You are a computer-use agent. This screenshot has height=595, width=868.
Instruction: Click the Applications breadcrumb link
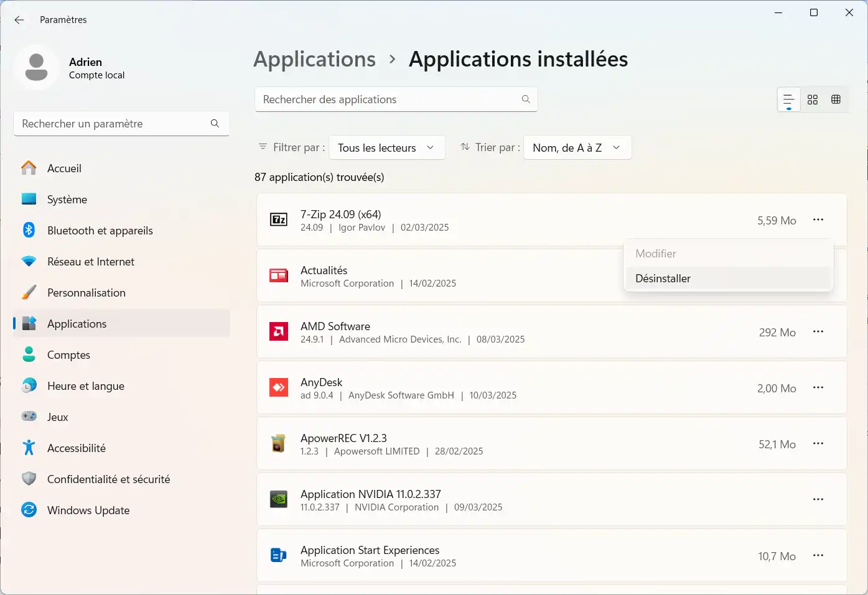pos(315,59)
